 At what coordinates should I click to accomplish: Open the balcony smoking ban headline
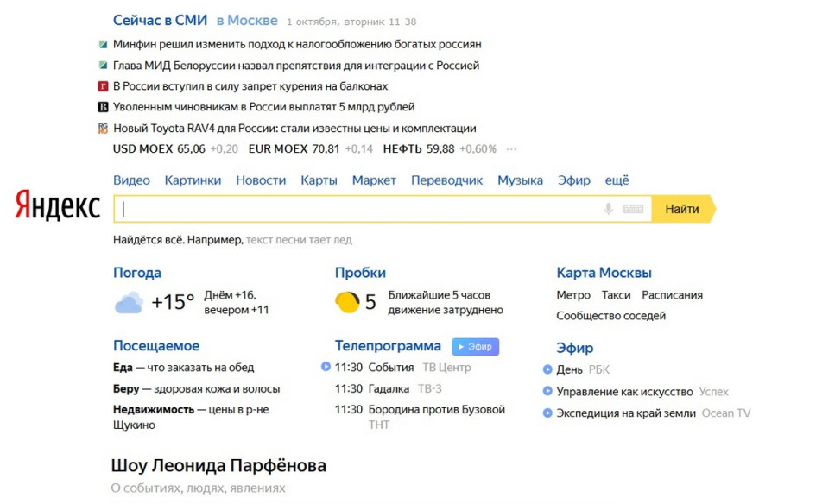click(250, 86)
